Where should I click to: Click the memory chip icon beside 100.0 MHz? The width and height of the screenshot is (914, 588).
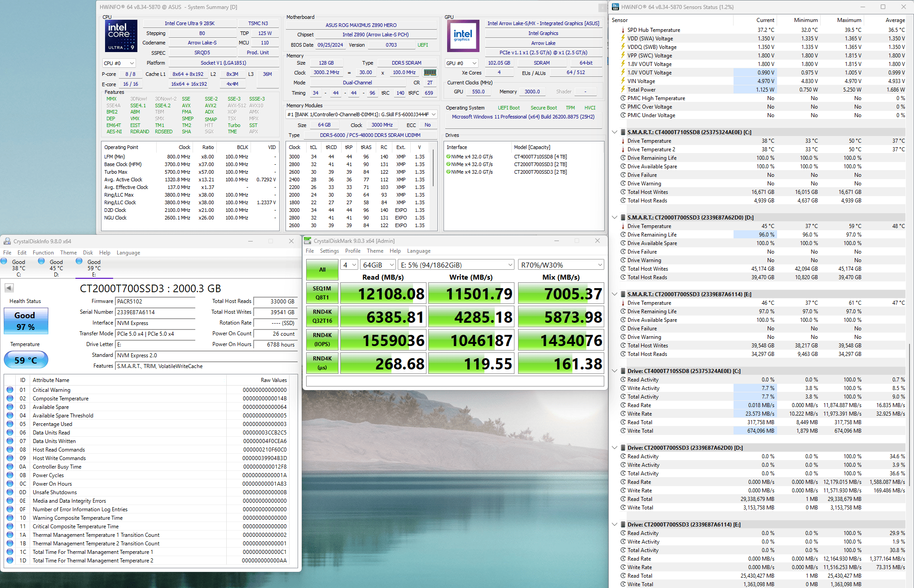430,72
